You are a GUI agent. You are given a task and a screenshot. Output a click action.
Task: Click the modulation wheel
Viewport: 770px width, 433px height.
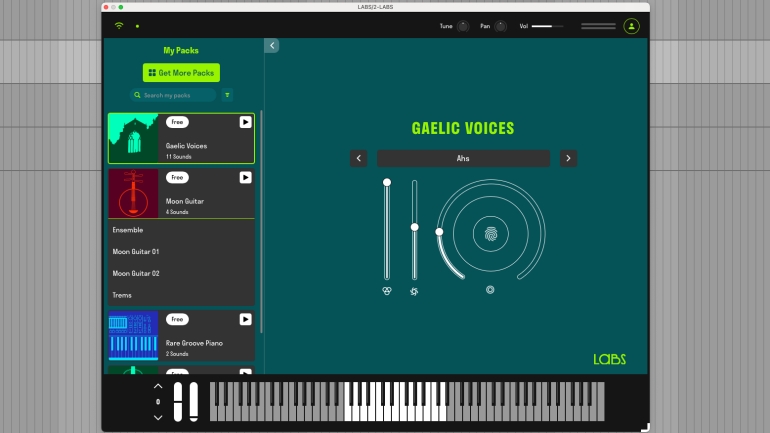194,402
